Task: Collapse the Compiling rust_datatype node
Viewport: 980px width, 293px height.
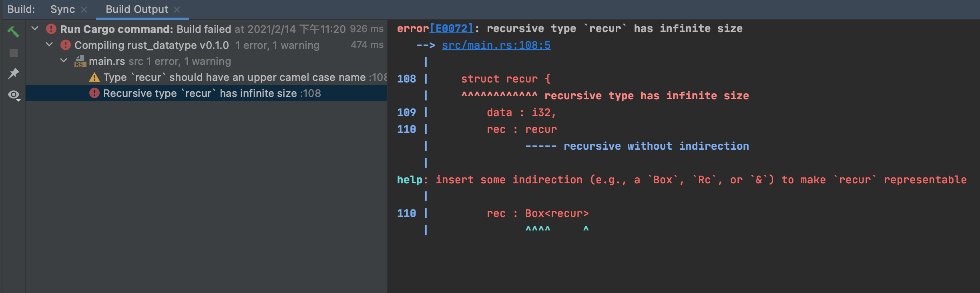Action: pos(49,44)
